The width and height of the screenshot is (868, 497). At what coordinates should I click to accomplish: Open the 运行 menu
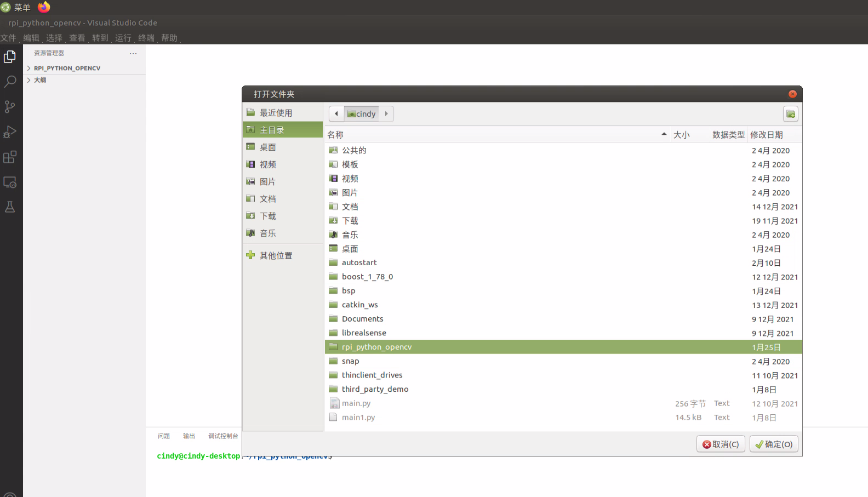click(123, 38)
